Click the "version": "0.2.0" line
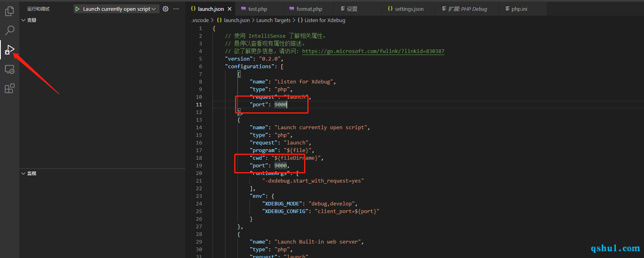Image resolution: width=644 pixels, height=258 pixels. (254, 59)
